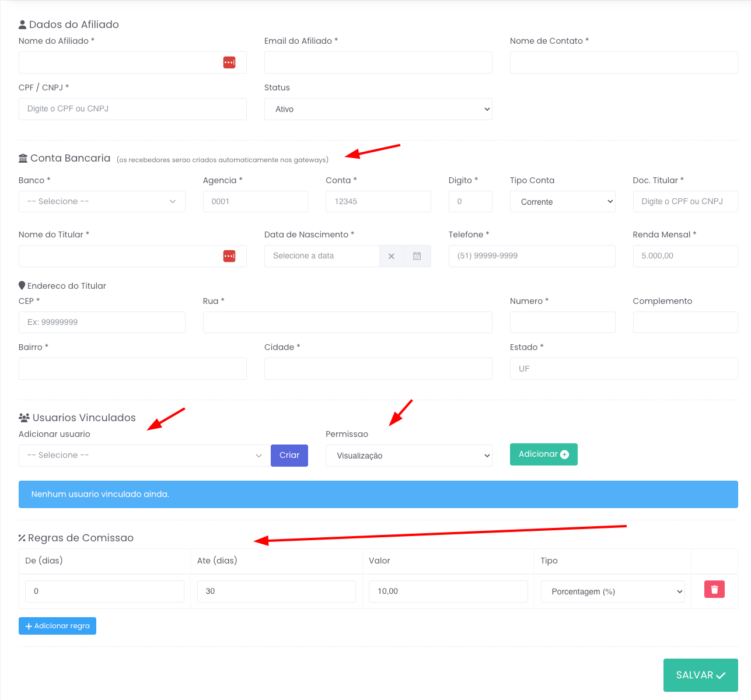The width and height of the screenshot is (751, 700).
Task: Focus the Renda Mensal field
Action: 686,256
